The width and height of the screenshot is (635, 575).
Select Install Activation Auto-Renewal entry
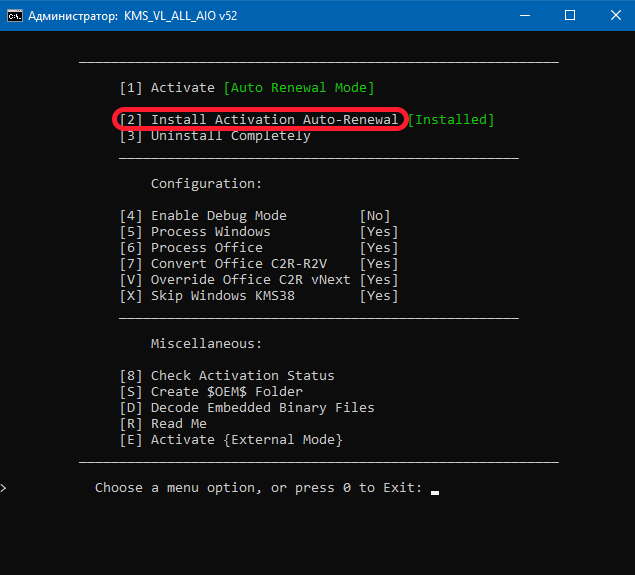pos(259,119)
